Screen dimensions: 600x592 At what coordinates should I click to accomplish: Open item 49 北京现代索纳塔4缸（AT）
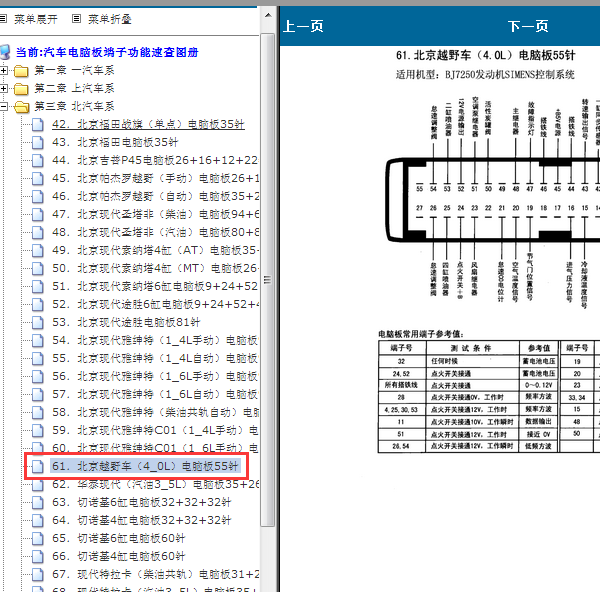coord(155,250)
